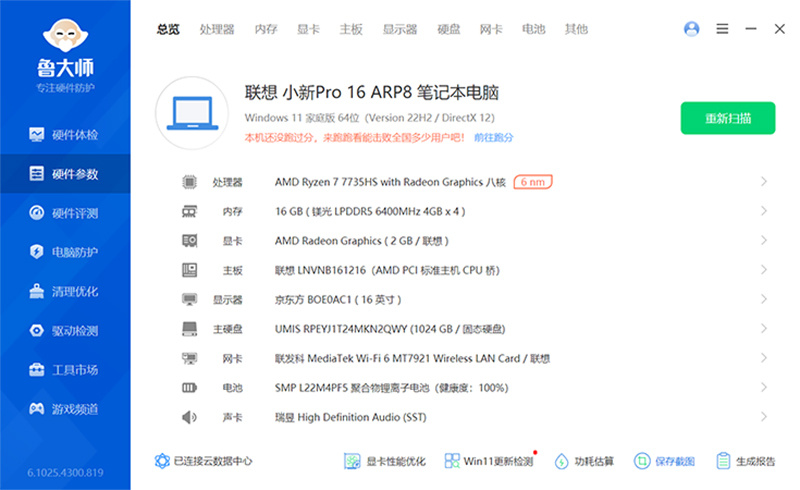Screen dimensions: 800x490
Task: Click the 电池 battery icon
Action: (x=189, y=388)
